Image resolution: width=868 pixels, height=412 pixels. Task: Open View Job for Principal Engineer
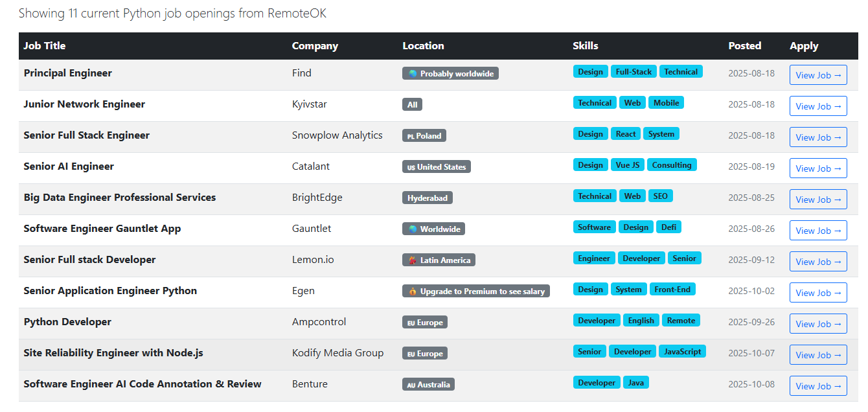click(818, 75)
